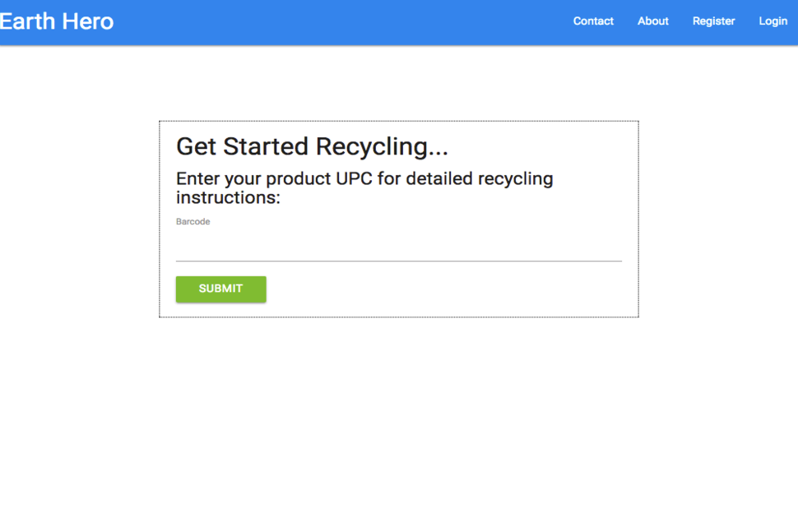Select Login in the navigation bar
The width and height of the screenshot is (798, 532).
coord(773,21)
